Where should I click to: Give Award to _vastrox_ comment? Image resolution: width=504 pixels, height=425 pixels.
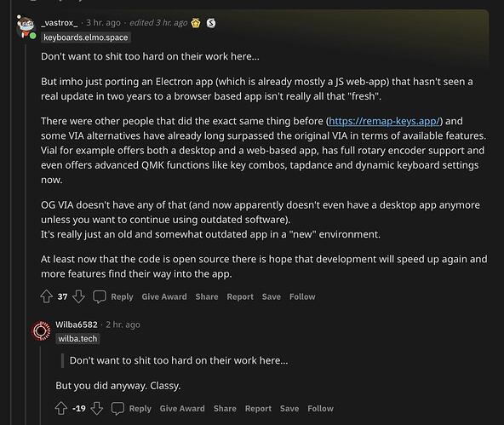(x=164, y=296)
